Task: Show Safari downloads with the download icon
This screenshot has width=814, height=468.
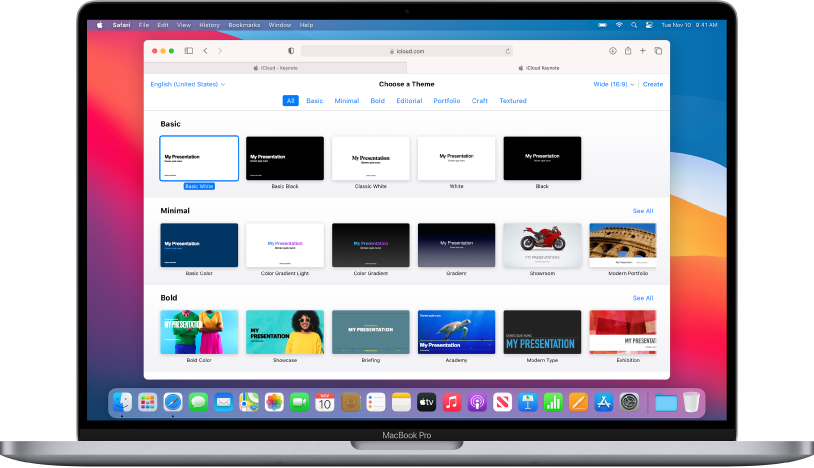Action: [x=613, y=51]
